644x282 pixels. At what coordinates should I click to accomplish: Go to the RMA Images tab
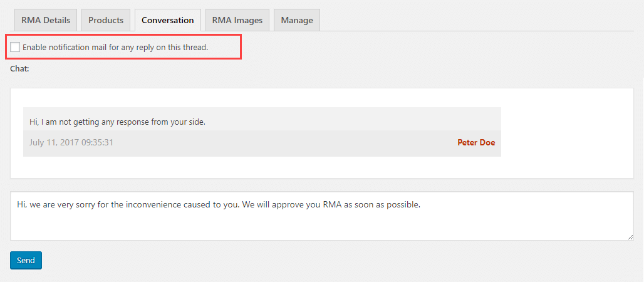tap(237, 20)
